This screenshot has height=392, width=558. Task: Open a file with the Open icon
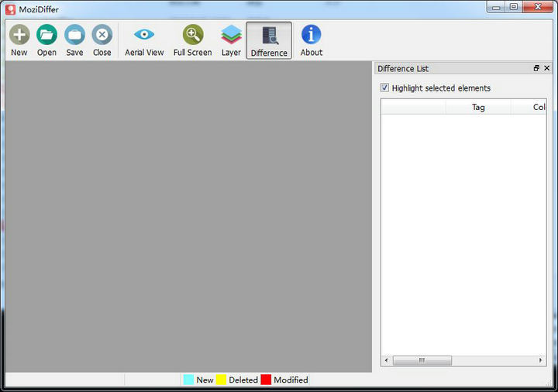tap(46, 36)
